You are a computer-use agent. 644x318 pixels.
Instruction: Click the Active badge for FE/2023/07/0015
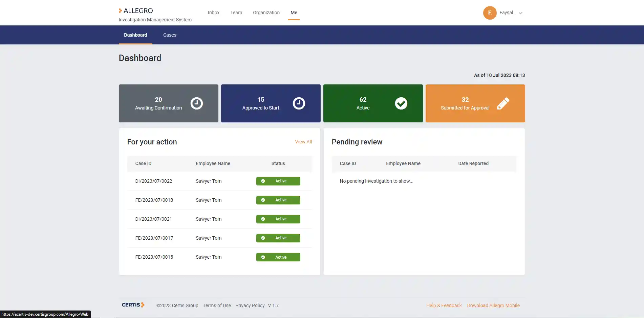(x=278, y=257)
